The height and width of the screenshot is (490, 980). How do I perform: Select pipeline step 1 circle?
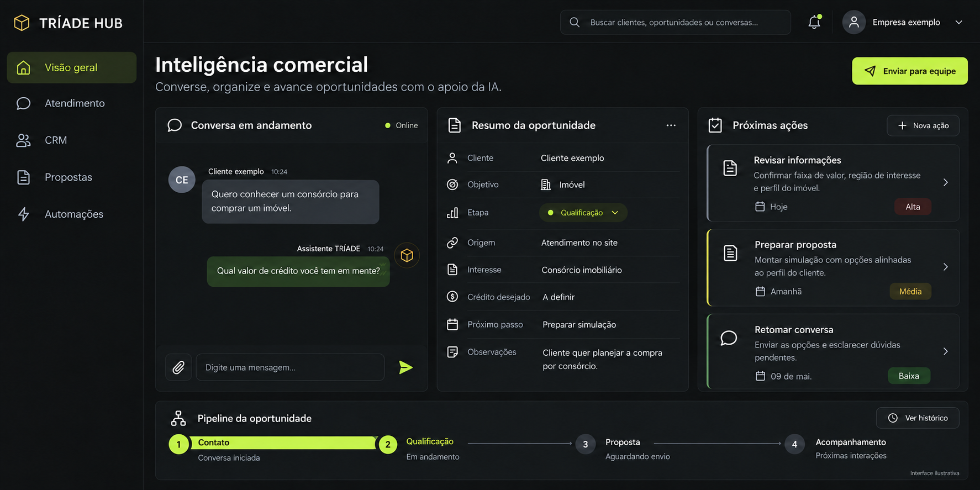pos(178,444)
